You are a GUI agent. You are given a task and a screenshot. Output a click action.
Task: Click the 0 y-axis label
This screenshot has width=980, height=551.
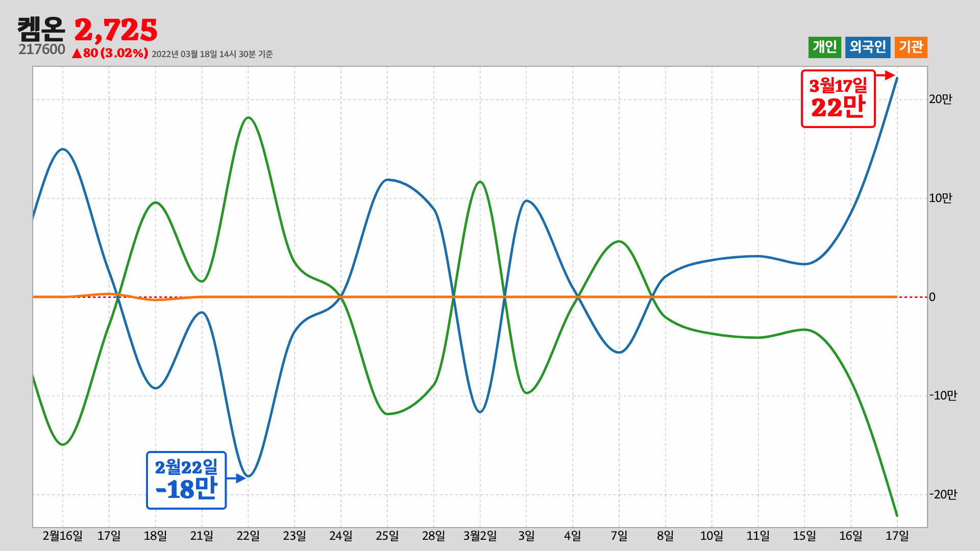[x=932, y=297]
